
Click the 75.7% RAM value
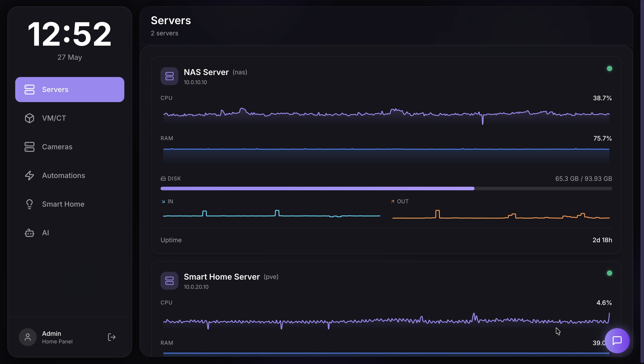pyautogui.click(x=602, y=138)
